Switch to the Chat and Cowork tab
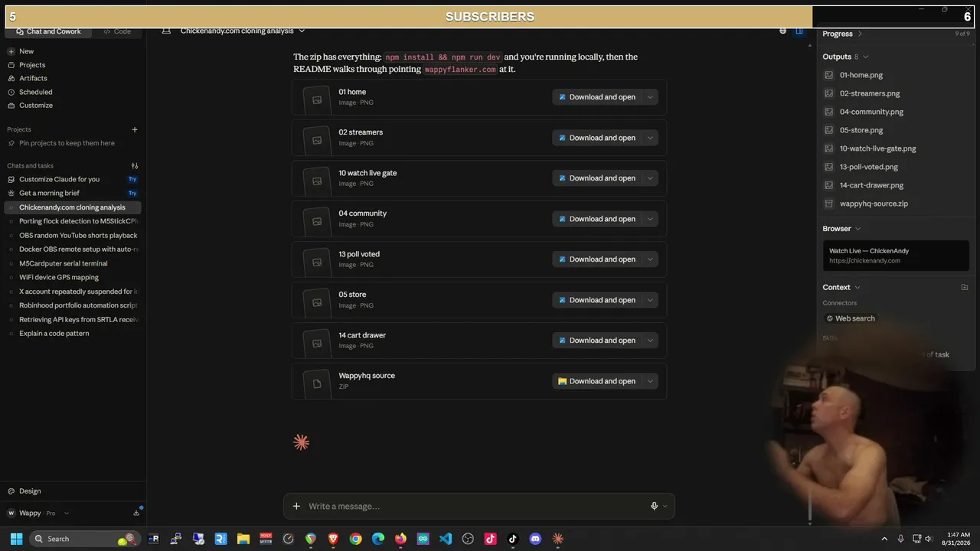Screen dimensions: 980x551 (47, 31)
